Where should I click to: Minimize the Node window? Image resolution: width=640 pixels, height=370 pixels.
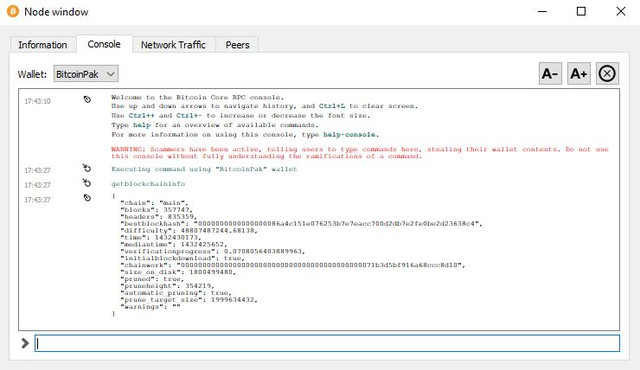click(542, 11)
